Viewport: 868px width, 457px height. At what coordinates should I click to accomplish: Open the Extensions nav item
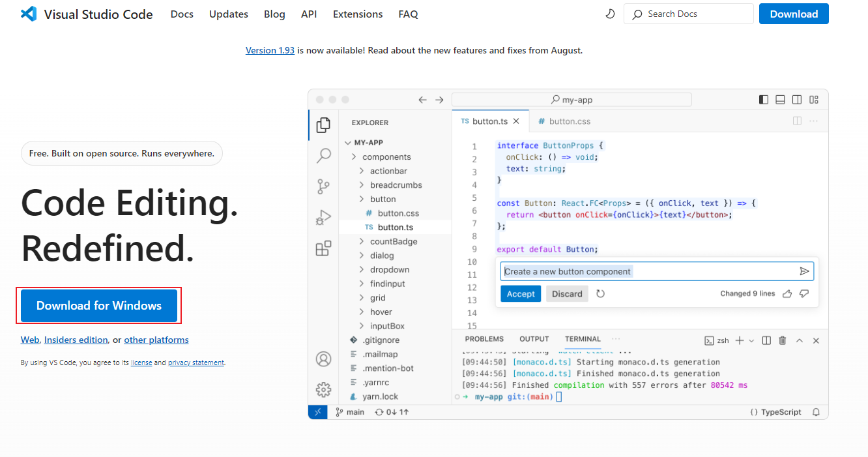358,14
